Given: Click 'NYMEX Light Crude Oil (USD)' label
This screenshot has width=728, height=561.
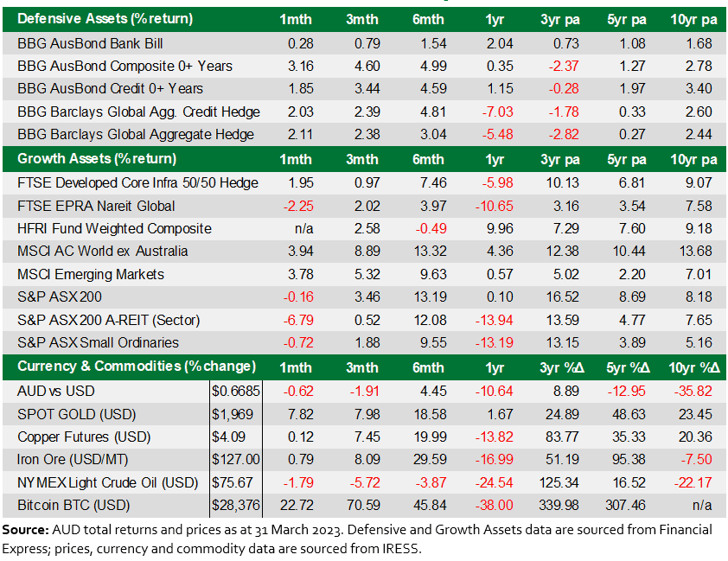Looking at the screenshot, I should click(x=108, y=482).
